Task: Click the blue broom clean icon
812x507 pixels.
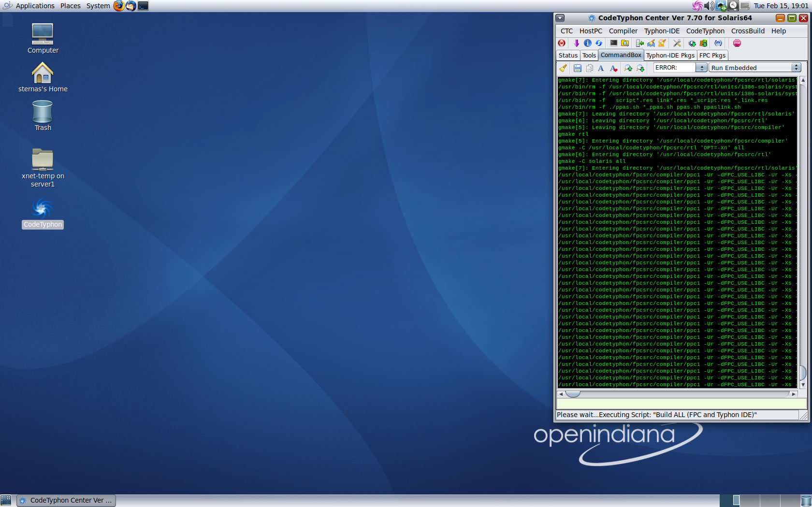Action: [x=651, y=43]
